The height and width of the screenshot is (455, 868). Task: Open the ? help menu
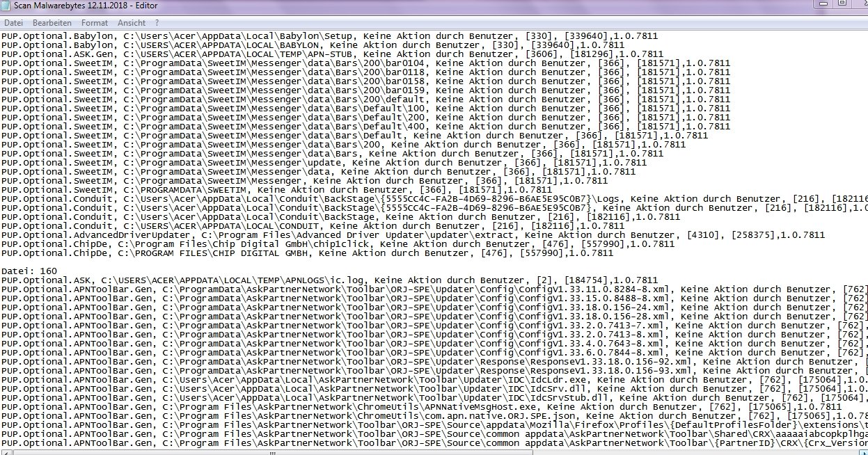coord(157,23)
